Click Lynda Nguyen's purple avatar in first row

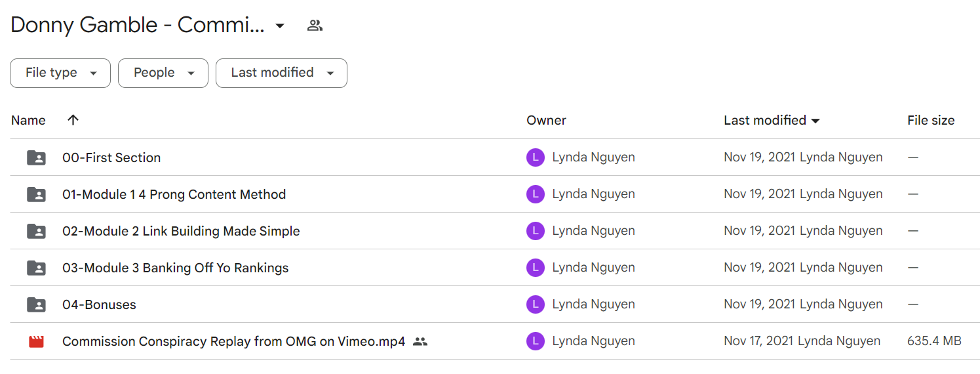pyautogui.click(x=536, y=157)
